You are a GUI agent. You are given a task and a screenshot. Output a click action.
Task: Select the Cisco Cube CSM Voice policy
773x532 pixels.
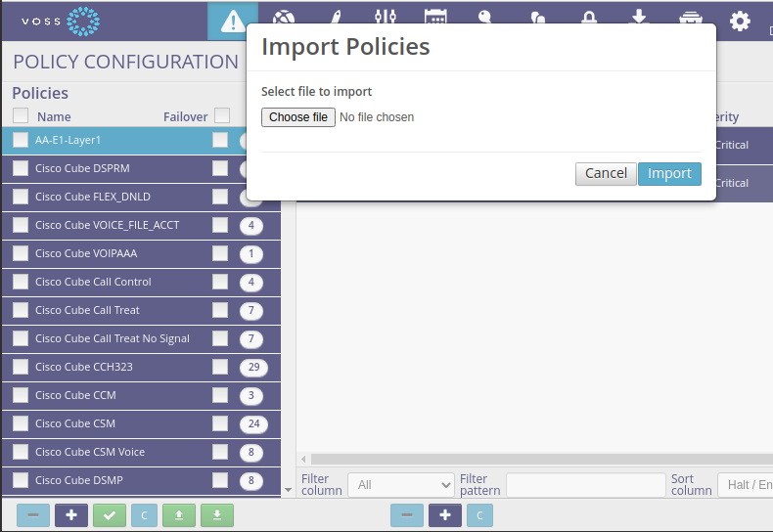[x=90, y=452]
